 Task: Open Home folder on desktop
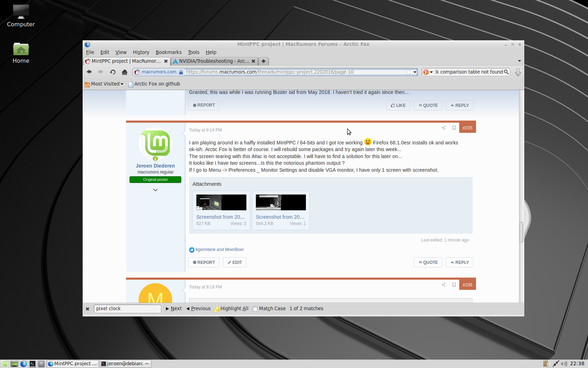[x=21, y=53]
